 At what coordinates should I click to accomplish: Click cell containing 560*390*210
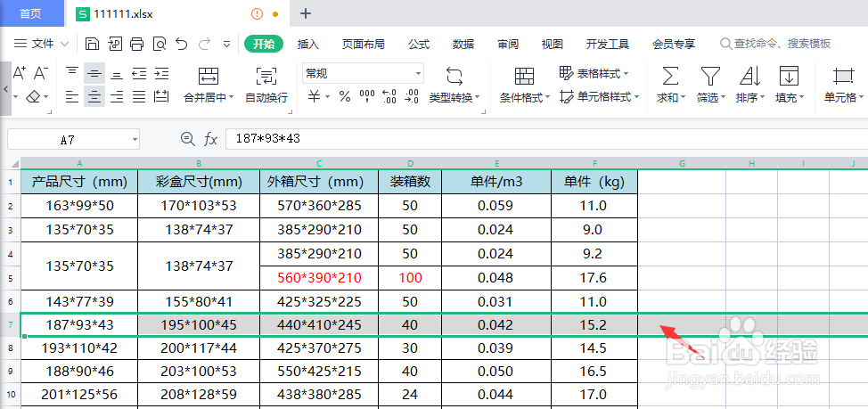(x=319, y=278)
